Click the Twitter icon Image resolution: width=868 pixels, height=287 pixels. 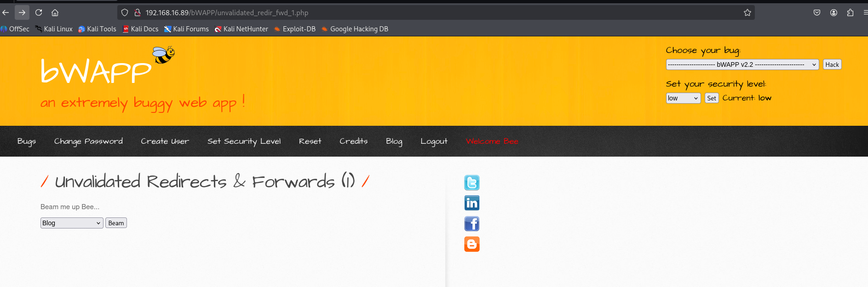472,182
